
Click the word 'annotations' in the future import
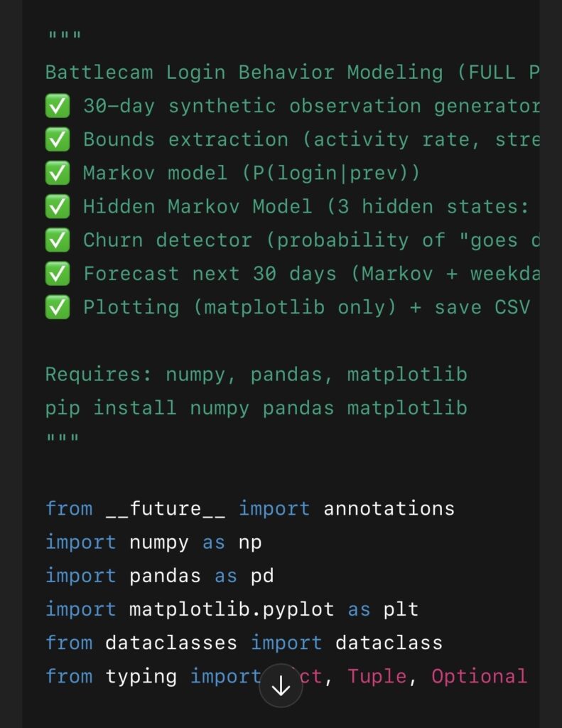click(x=389, y=509)
